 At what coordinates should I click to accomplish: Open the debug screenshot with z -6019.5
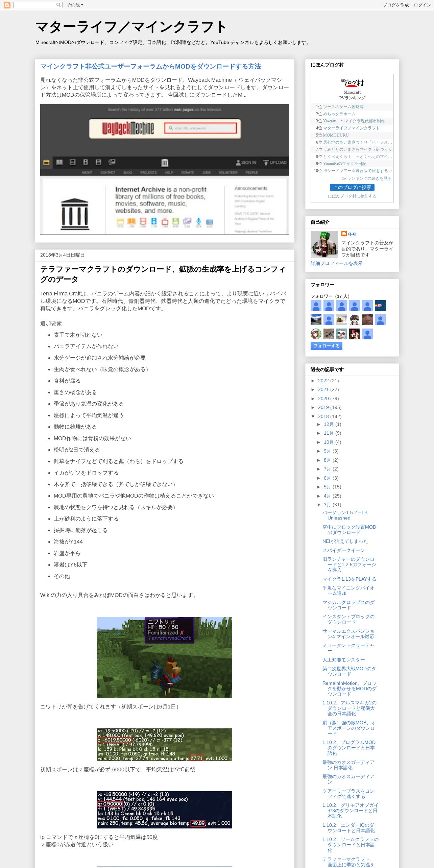(164, 745)
